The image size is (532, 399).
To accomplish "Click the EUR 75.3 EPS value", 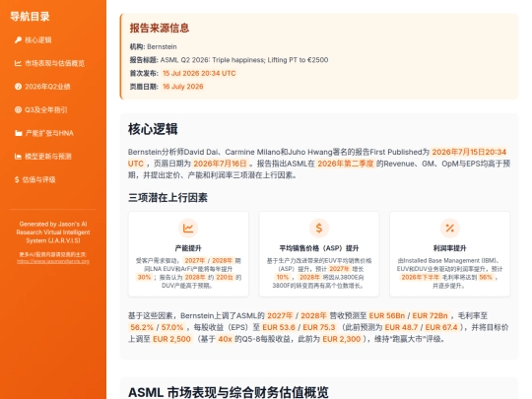I will click(319, 327).
